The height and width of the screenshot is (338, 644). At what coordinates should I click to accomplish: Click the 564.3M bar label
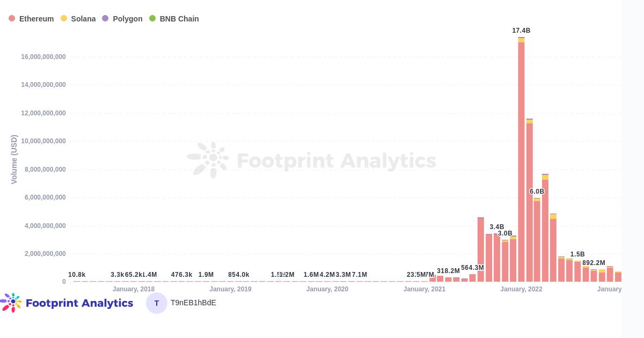point(472,268)
